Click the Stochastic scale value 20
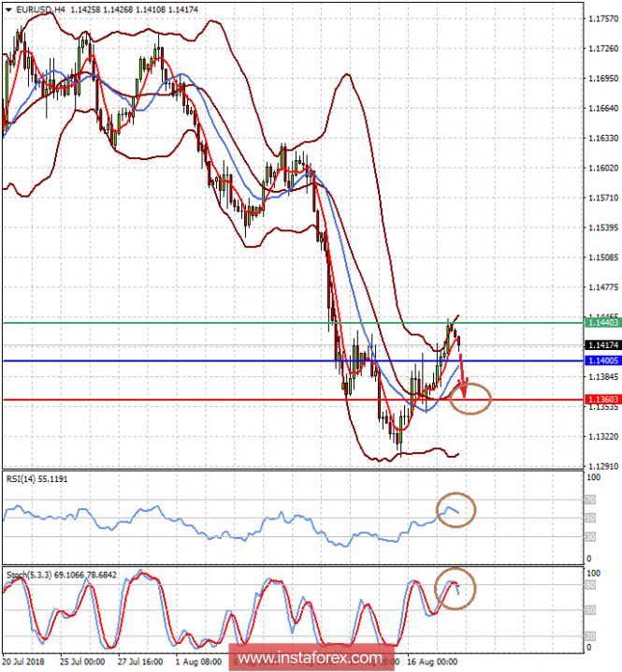Screen dimensions: 622x672 click(x=590, y=636)
